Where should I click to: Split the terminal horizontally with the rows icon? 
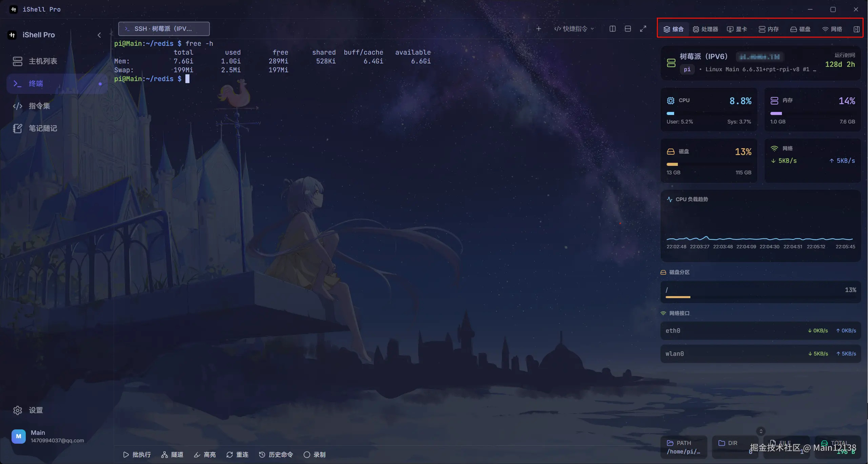(628, 29)
